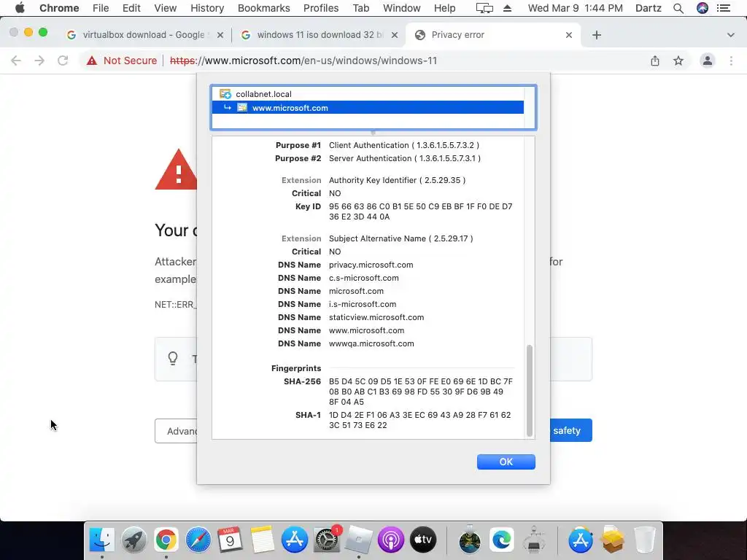Click the Server Authentication purpose value
Image resolution: width=747 pixels, height=560 pixels.
[x=404, y=158]
